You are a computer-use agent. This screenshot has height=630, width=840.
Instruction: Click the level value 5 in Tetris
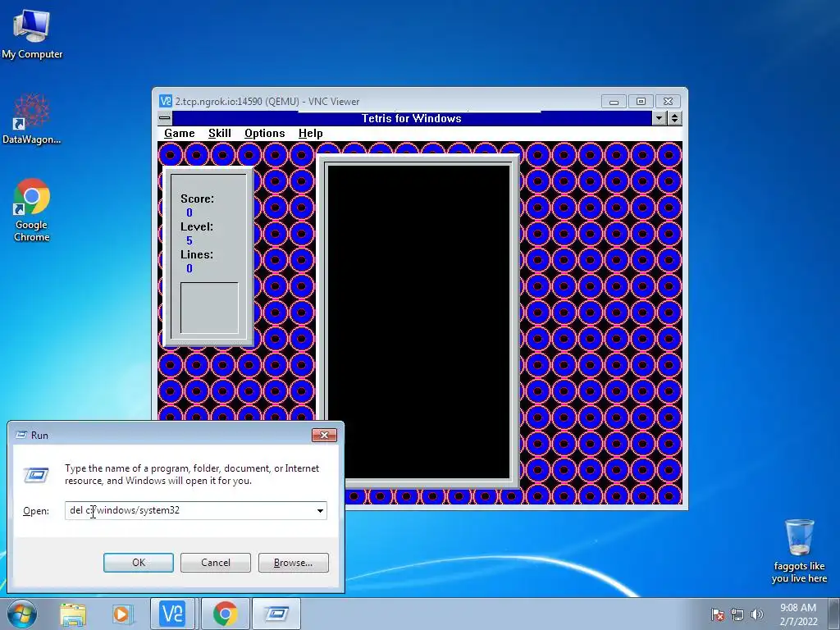(189, 240)
